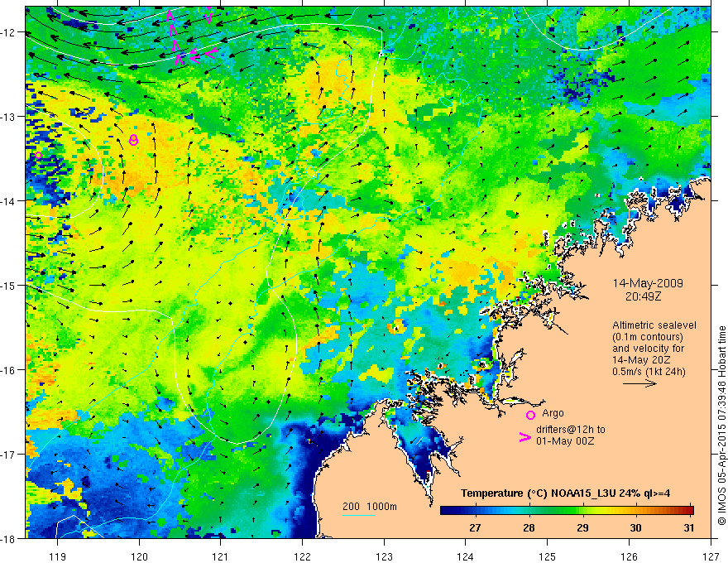Click the '119' longitude axis label

(58, 556)
